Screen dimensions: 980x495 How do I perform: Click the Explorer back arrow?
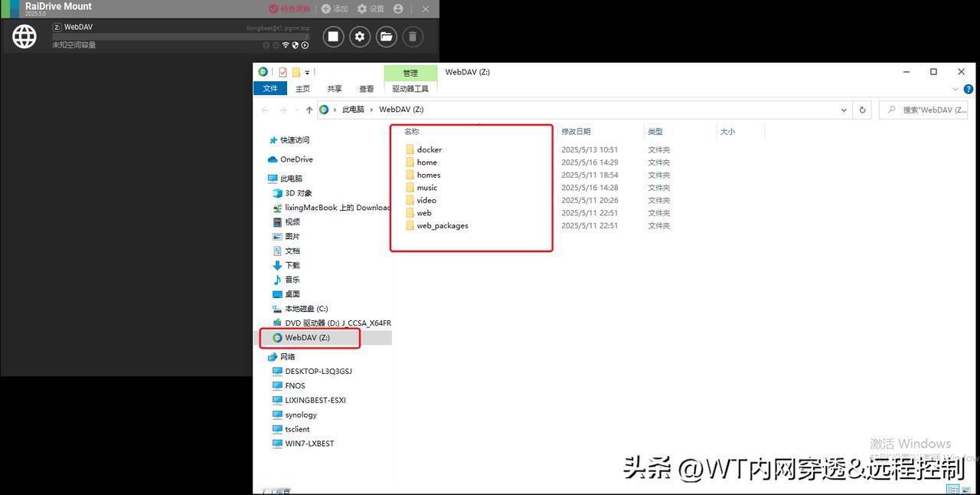coord(265,110)
